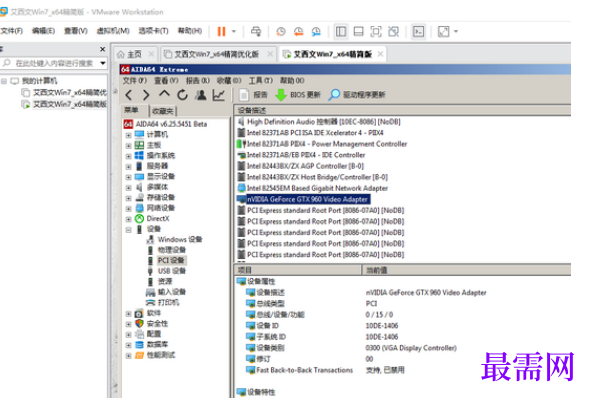Open the library search dropdown arrow

(x=102, y=63)
